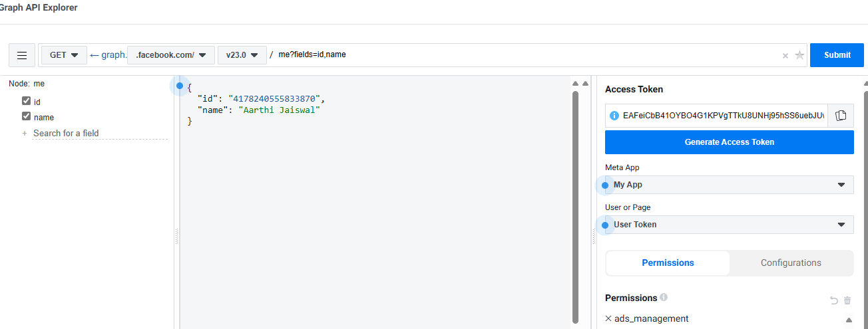
Task: Clear the query with the X icon
Action: pos(785,56)
